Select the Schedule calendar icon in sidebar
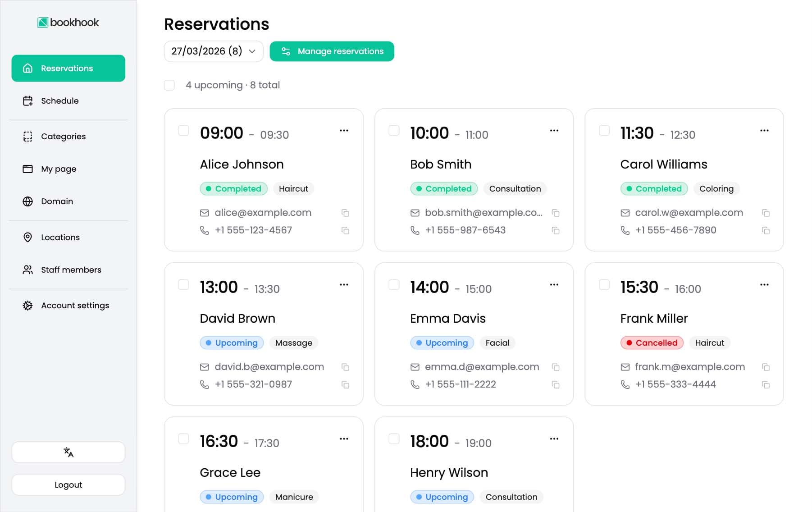 point(27,101)
